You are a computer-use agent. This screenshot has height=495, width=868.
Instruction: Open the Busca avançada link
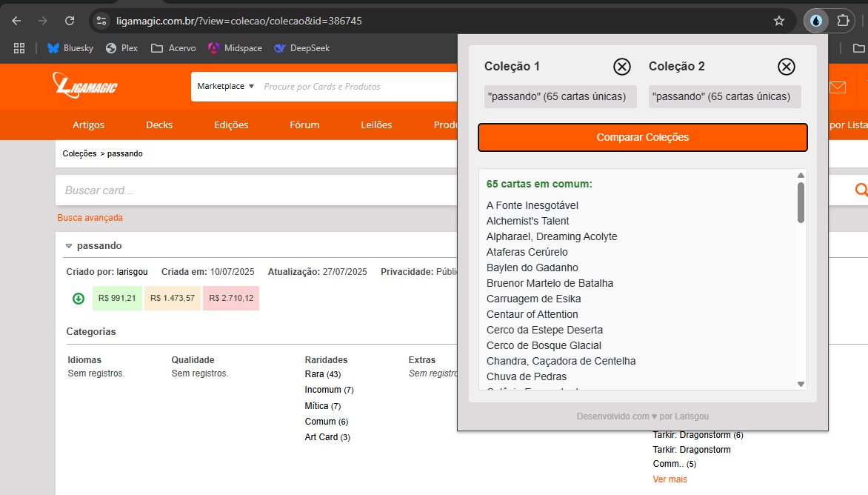click(90, 218)
